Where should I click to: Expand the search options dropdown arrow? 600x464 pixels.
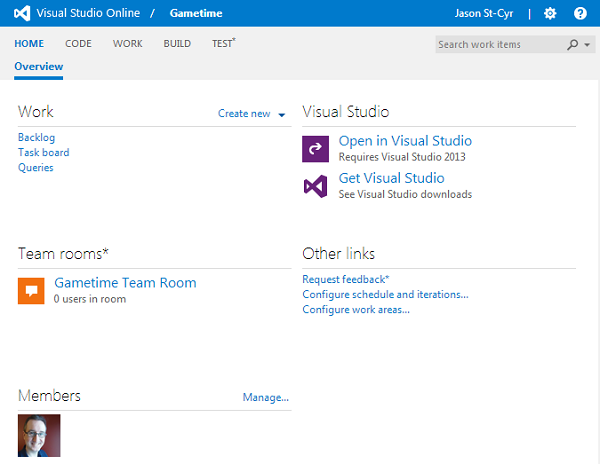587,45
